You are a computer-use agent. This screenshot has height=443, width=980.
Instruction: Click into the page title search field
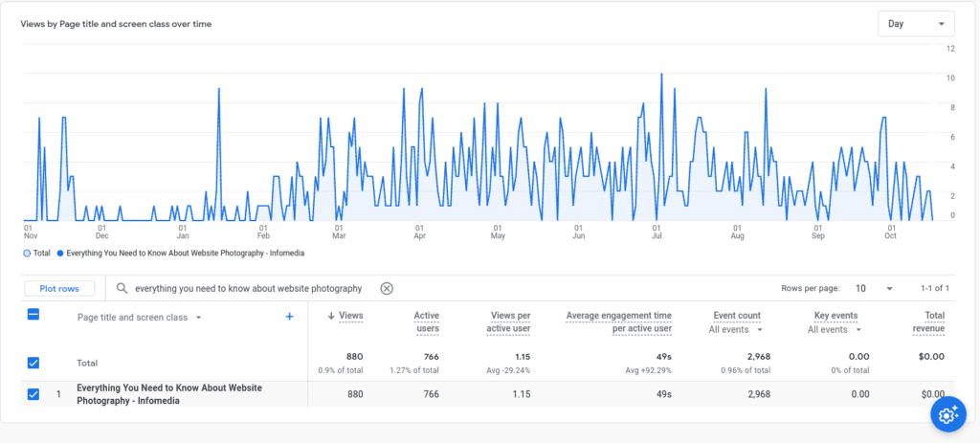pyautogui.click(x=249, y=288)
